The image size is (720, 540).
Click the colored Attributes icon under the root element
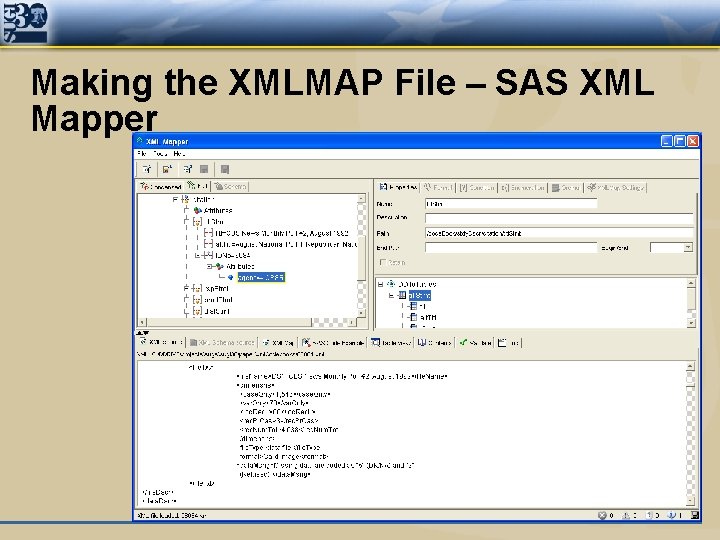tap(197, 210)
